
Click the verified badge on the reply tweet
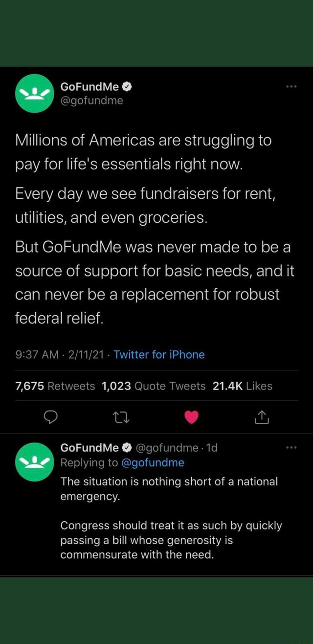click(126, 447)
